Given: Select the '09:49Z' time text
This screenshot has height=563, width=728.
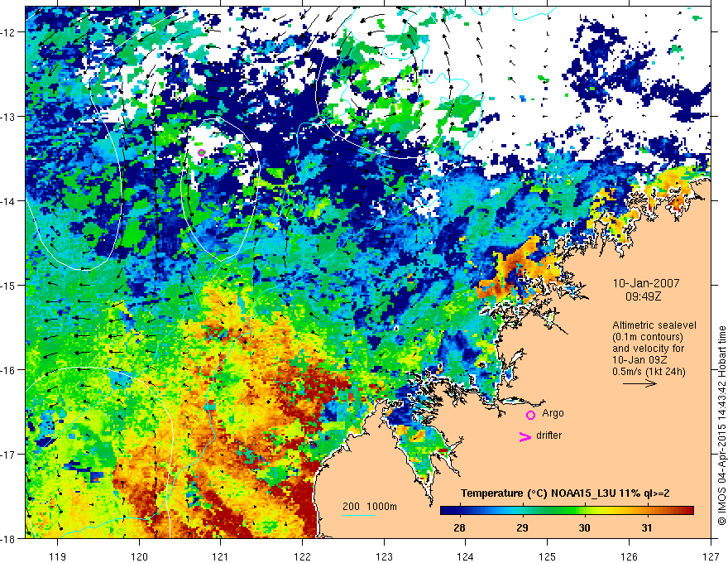Looking at the screenshot, I should tap(644, 296).
